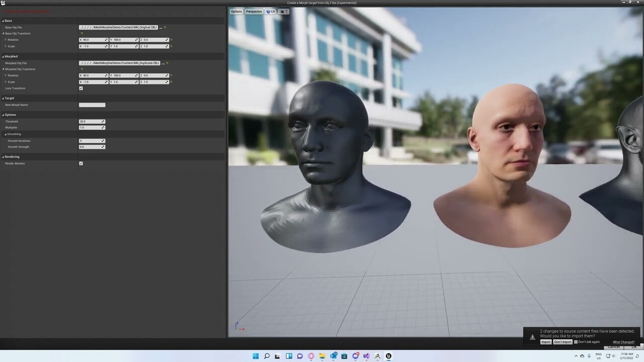Open the Perspective view menu
Image resolution: width=644 pixels, height=362 pixels.
pos(254,11)
